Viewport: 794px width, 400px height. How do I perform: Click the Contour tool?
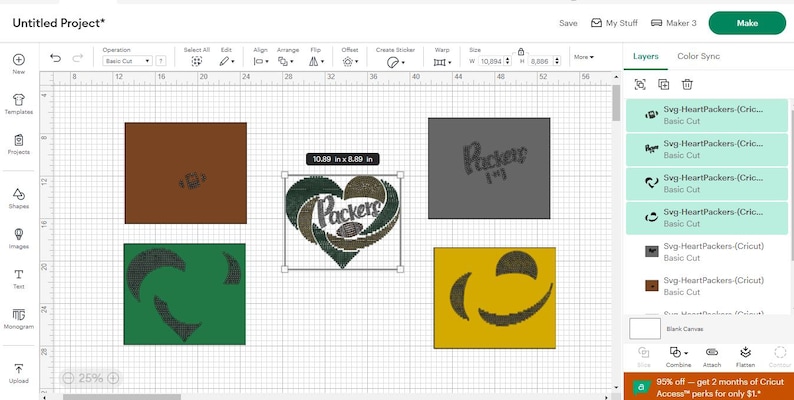[780, 356]
